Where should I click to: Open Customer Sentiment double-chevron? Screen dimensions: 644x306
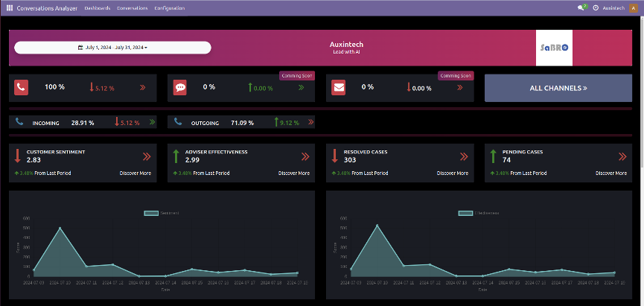point(147,156)
